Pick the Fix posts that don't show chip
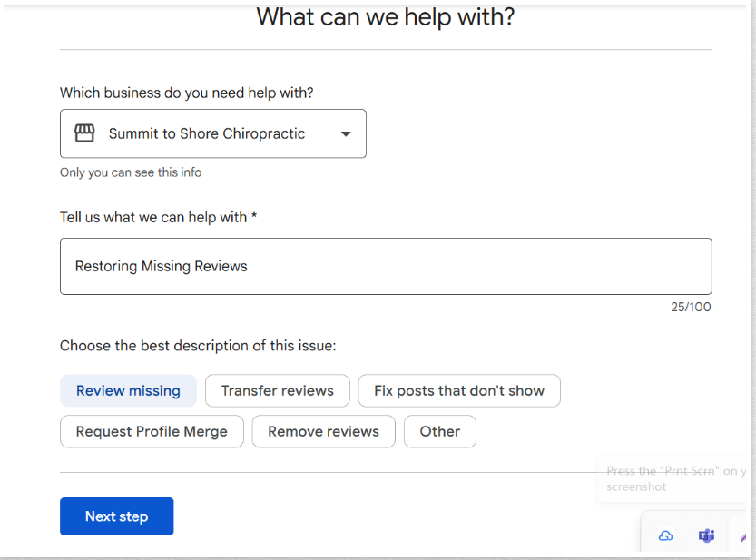The image size is (756, 560). 459,390
